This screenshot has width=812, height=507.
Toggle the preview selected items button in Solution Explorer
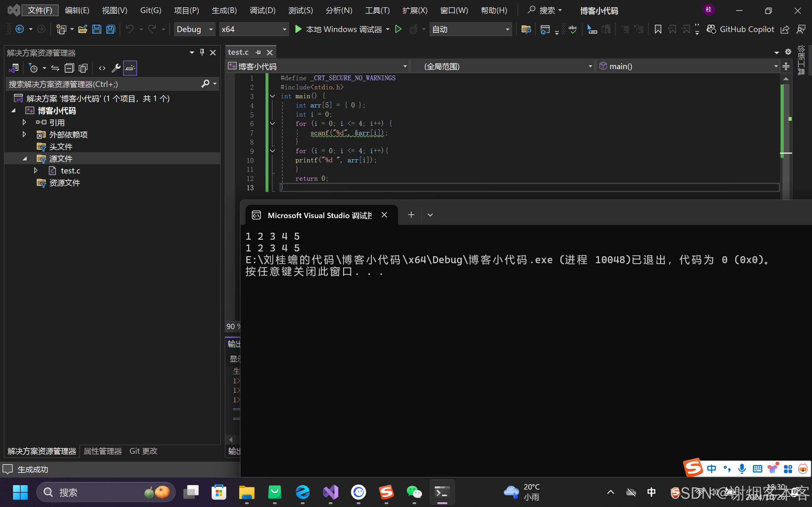pos(130,68)
